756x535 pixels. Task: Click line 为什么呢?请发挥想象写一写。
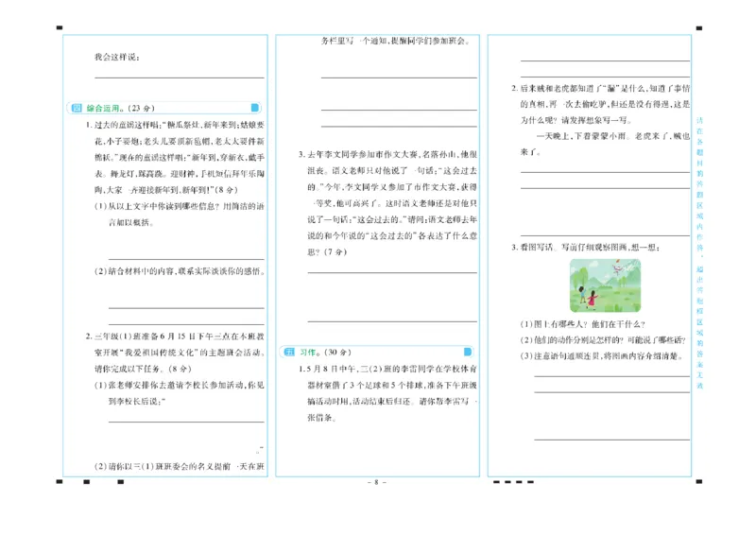[576, 120]
